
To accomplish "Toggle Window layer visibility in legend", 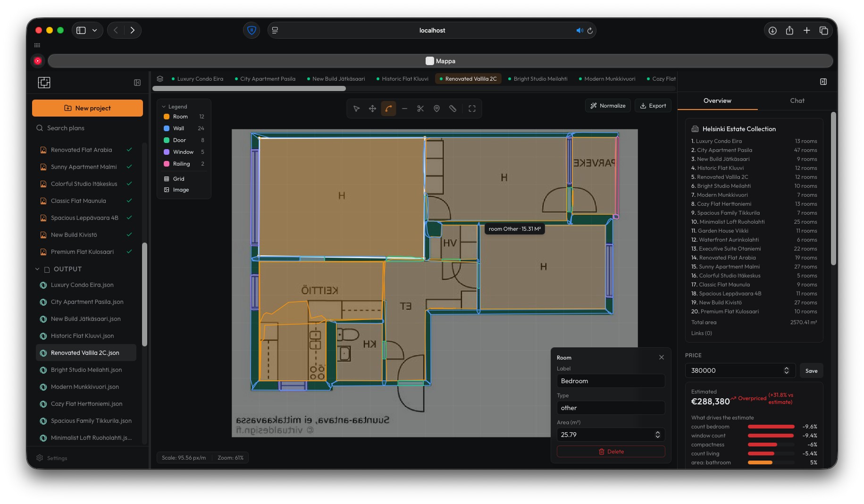I will pyautogui.click(x=184, y=152).
